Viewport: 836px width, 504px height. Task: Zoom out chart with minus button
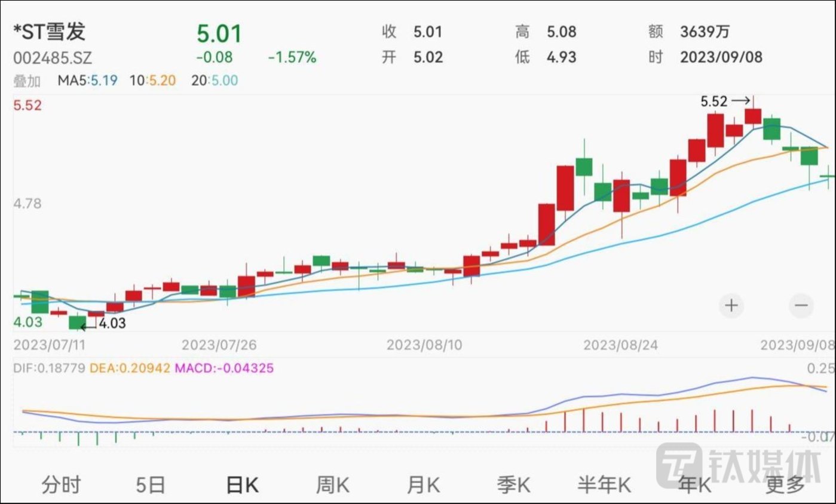(801, 306)
